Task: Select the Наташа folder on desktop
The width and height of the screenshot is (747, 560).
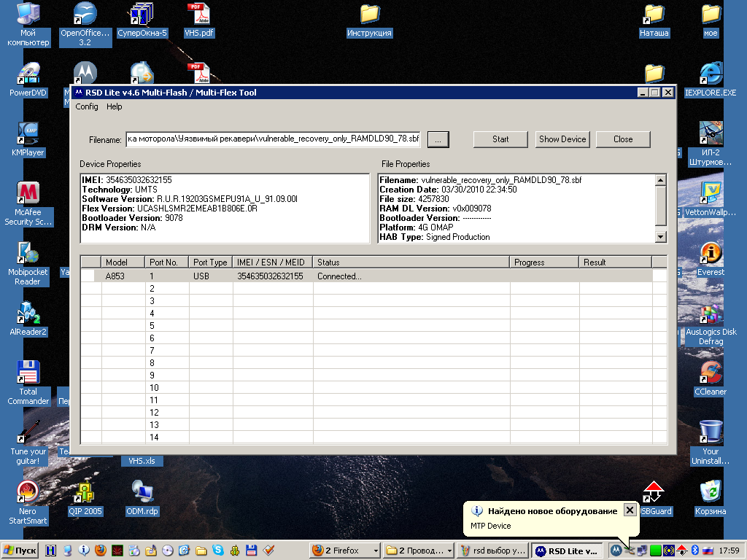Action: point(654,20)
